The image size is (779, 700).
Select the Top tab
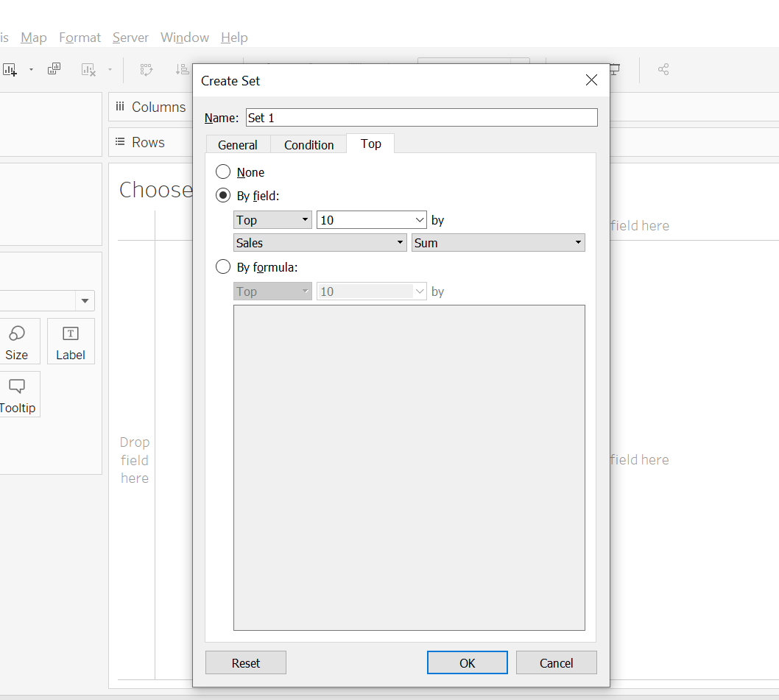(370, 144)
